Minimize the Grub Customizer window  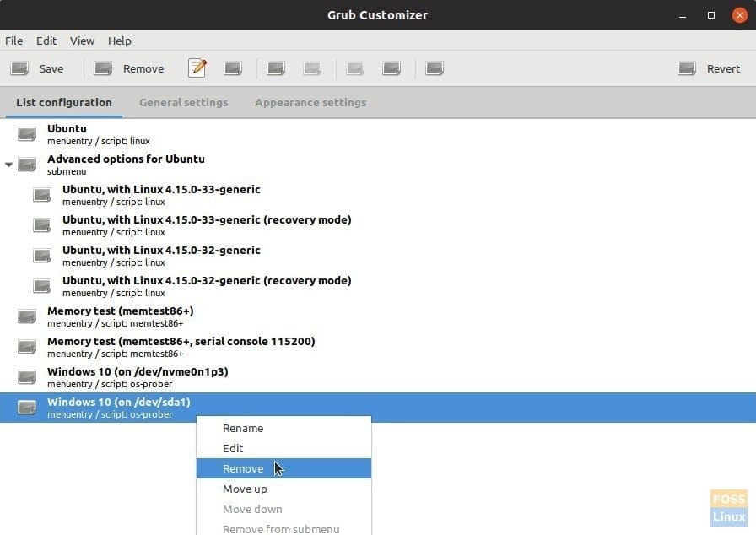click(683, 15)
